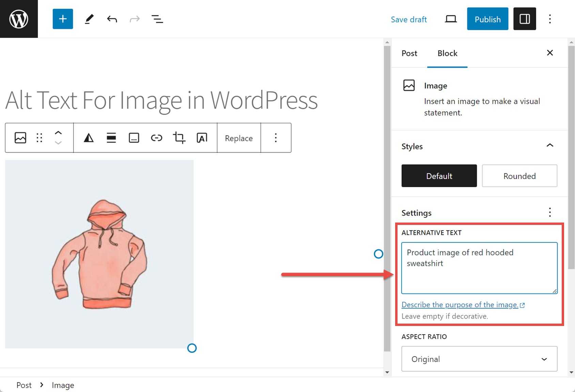
Task: Open the editor Options three-dot menu
Action: (550, 19)
